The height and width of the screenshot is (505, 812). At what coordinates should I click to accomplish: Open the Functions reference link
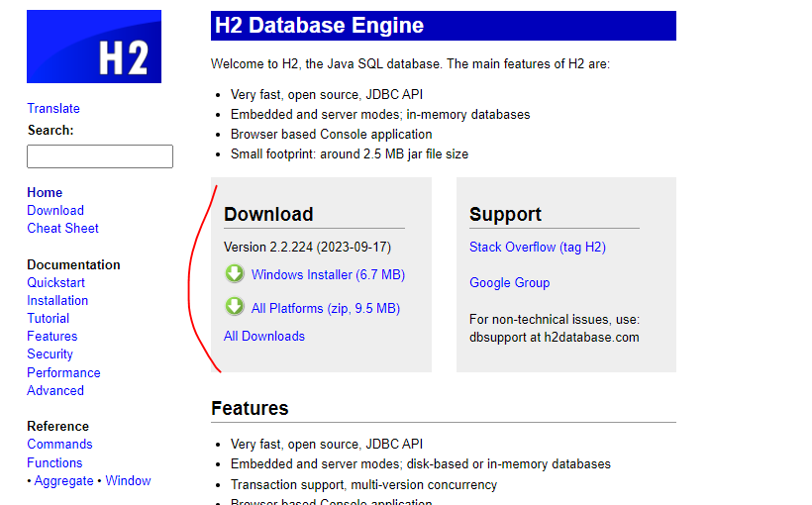(54, 462)
